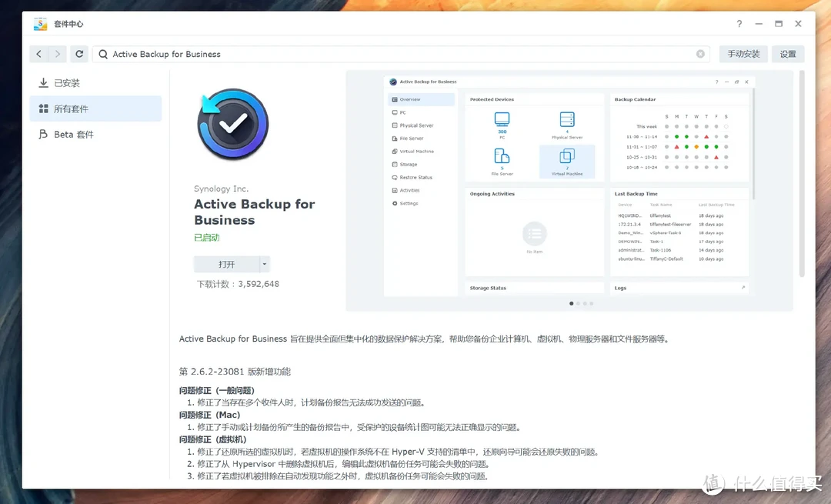This screenshot has height=504, width=831.
Task: Select the second screenshot carousel dot
Action: (x=578, y=303)
